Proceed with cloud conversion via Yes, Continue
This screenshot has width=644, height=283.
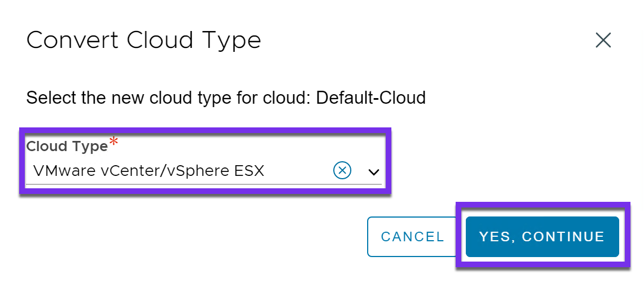542,237
